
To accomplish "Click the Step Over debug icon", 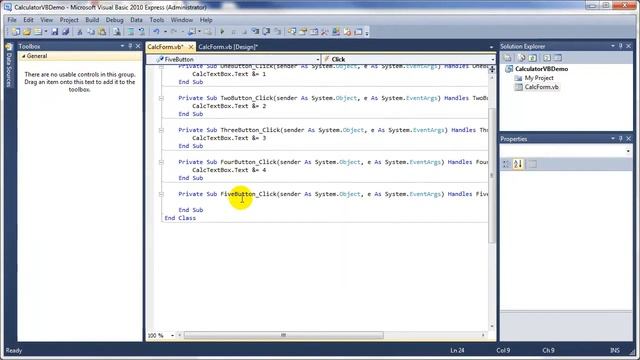I will coord(267,32).
